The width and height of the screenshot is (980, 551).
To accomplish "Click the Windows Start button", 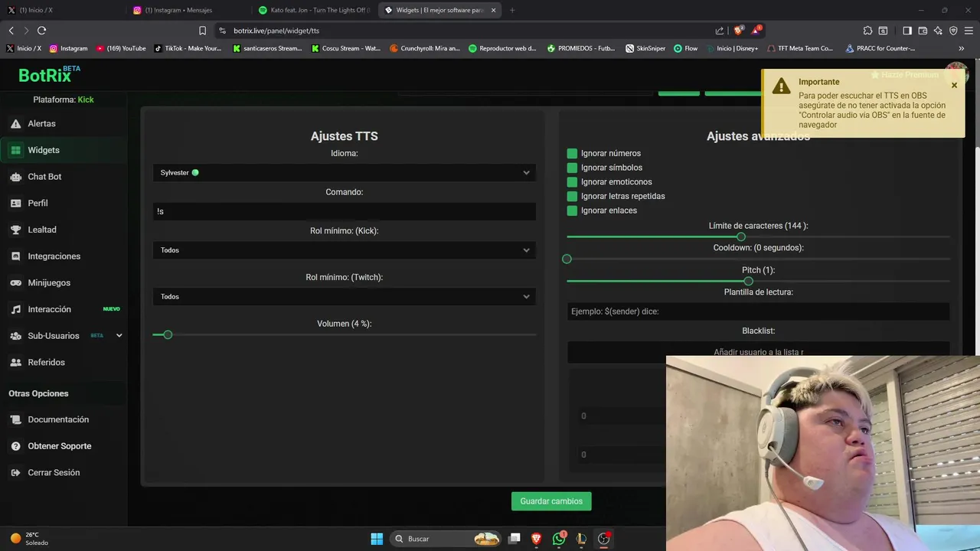I will tap(377, 539).
